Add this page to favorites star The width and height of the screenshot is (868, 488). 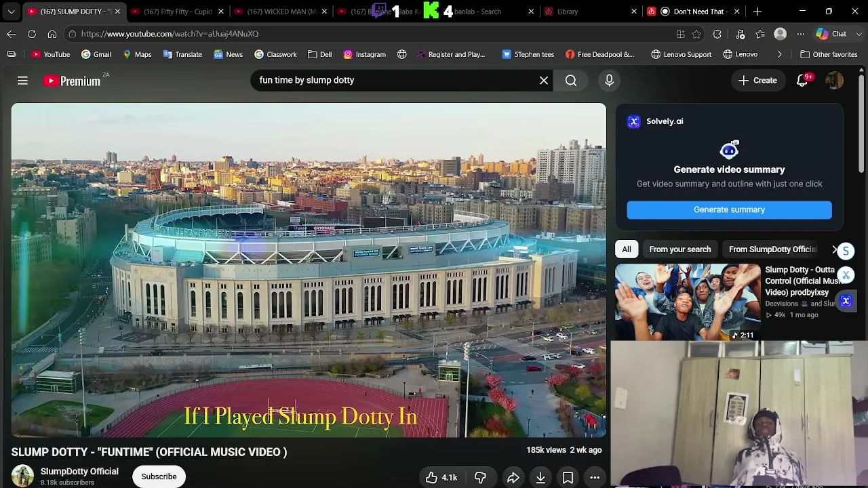coord(696,34)
